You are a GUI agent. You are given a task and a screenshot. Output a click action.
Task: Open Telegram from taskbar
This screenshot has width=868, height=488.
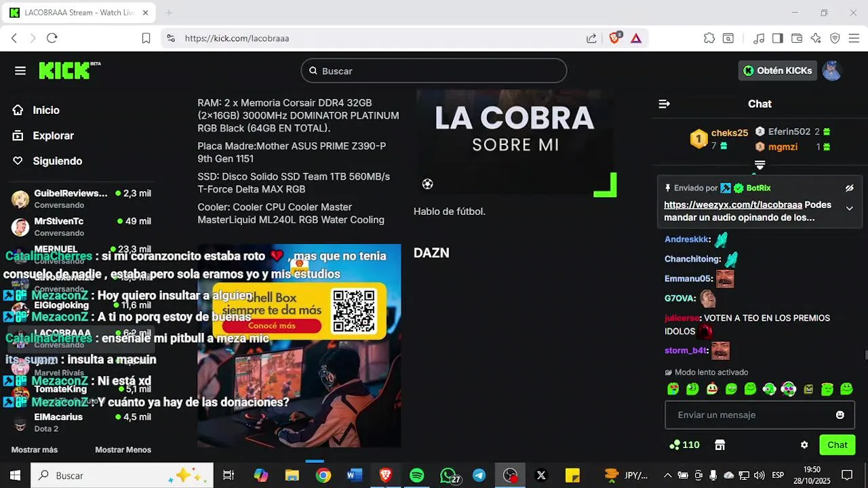tap(479, 476)
